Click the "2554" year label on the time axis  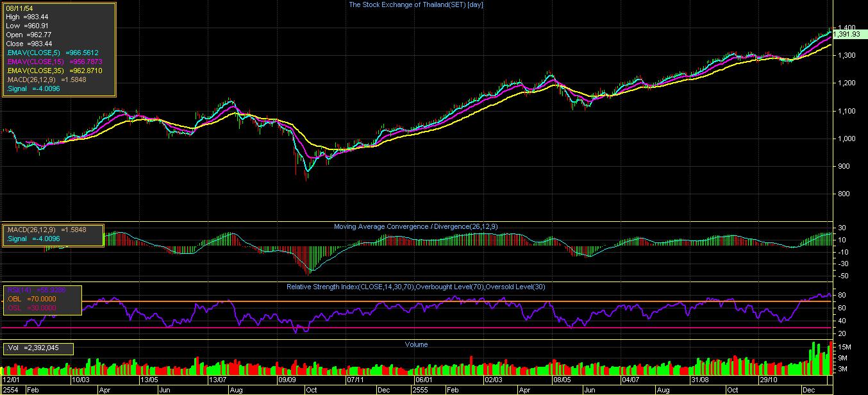(x=9, y=390)
